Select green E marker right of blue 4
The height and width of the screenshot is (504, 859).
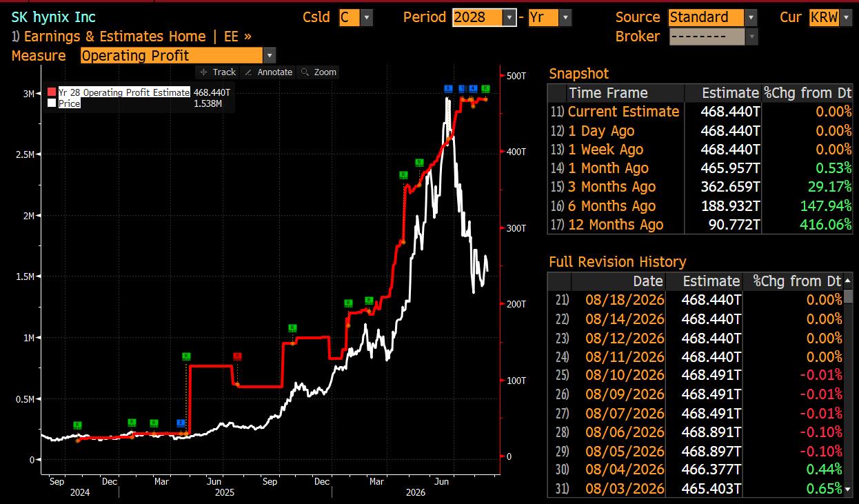point(485,88)
